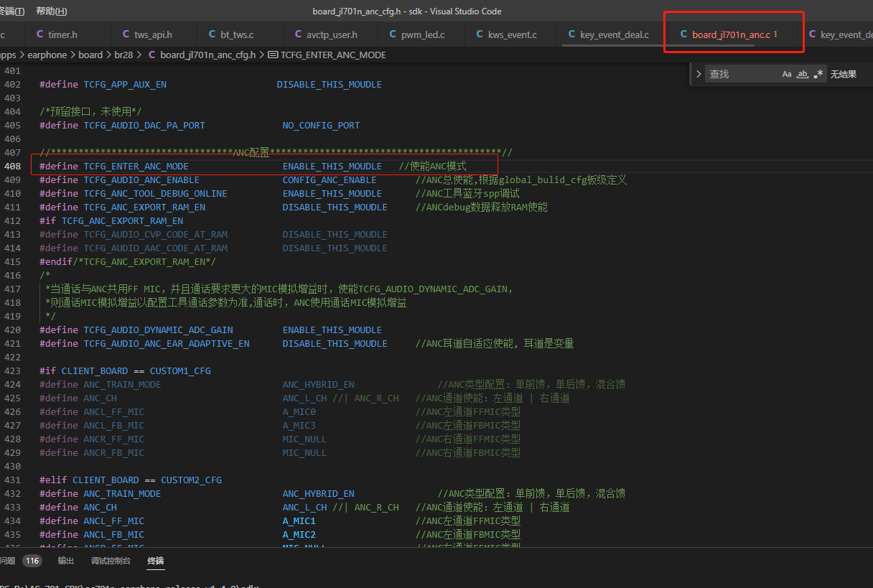Open the pwm_led.c tab

tap(423, 34)
